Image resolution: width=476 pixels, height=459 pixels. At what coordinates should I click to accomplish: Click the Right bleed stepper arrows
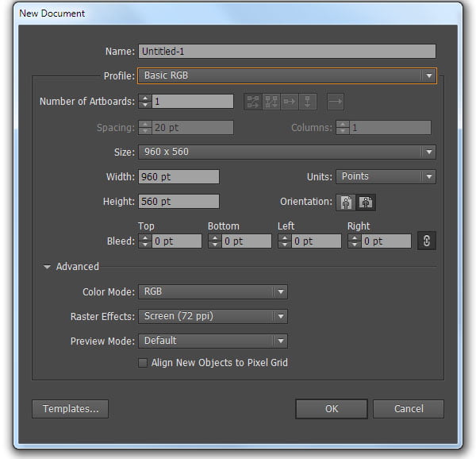[355, 241]
